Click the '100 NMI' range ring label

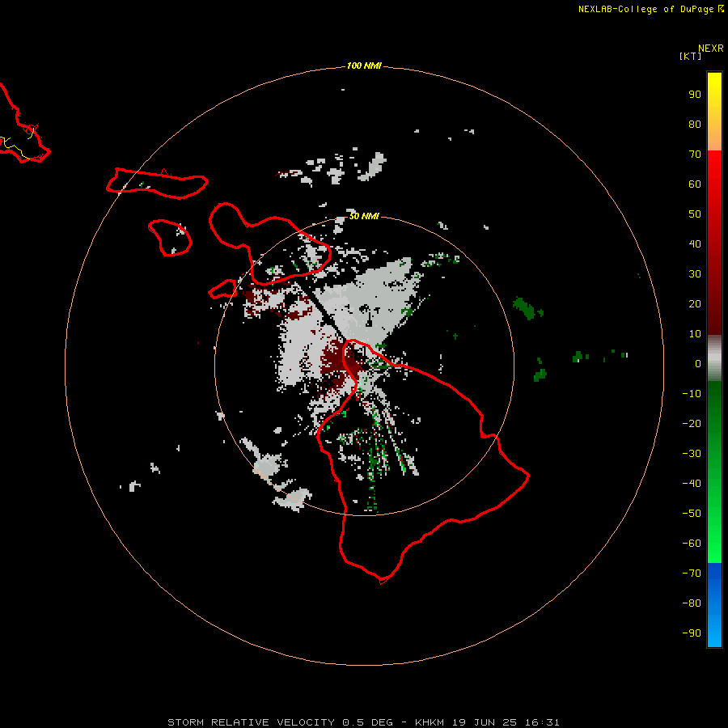click(x=364, y=66)
